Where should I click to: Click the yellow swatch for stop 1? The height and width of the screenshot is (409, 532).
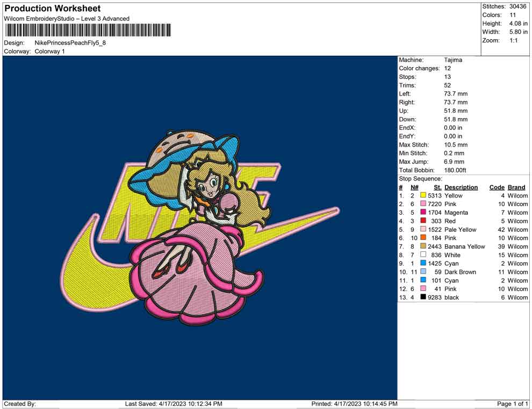[423, 195]
